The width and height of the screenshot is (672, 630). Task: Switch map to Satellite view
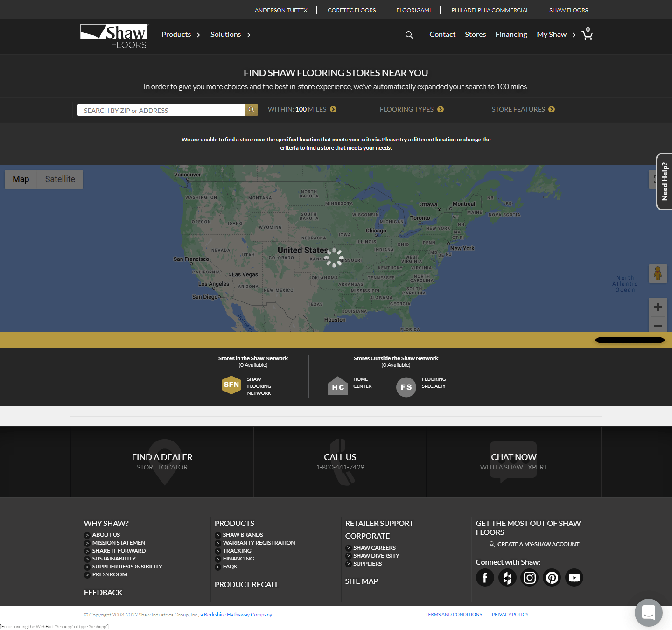[x=60, y=179]
